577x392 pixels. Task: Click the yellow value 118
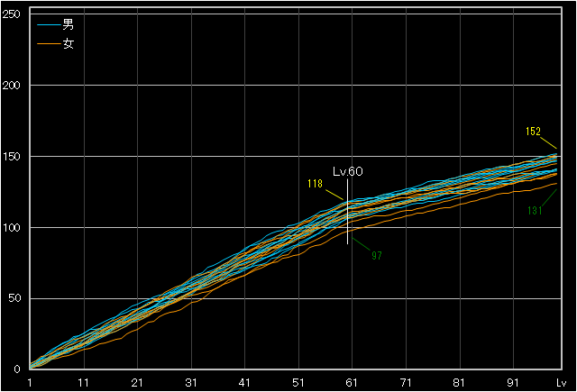click(315, 184)
